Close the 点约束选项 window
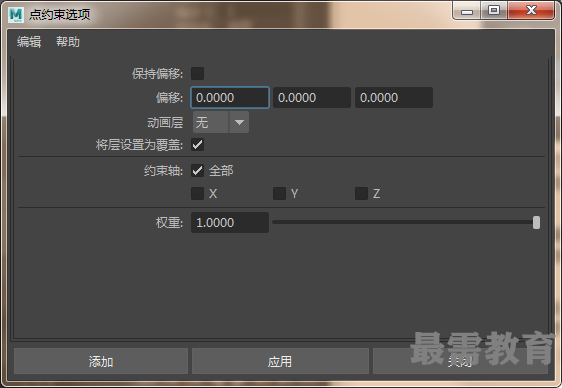The width and height of the screenshot is (562, 388). tap(531, 10)
